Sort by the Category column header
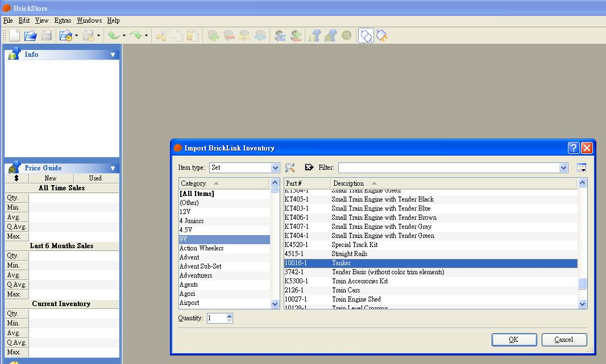Viewport: 606px width, 364px height. [x=224, y=183]
